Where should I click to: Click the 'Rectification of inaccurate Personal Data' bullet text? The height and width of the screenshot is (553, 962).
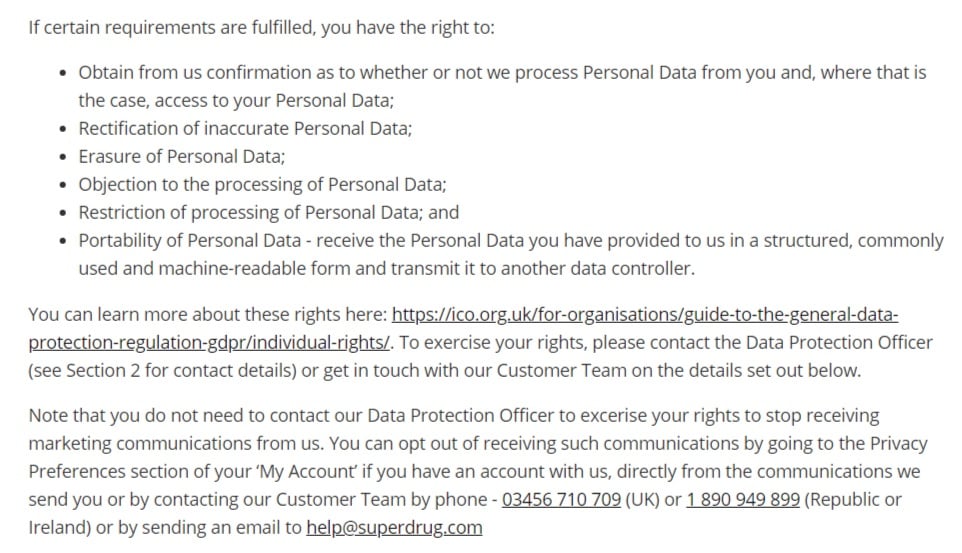pos(245,128)
